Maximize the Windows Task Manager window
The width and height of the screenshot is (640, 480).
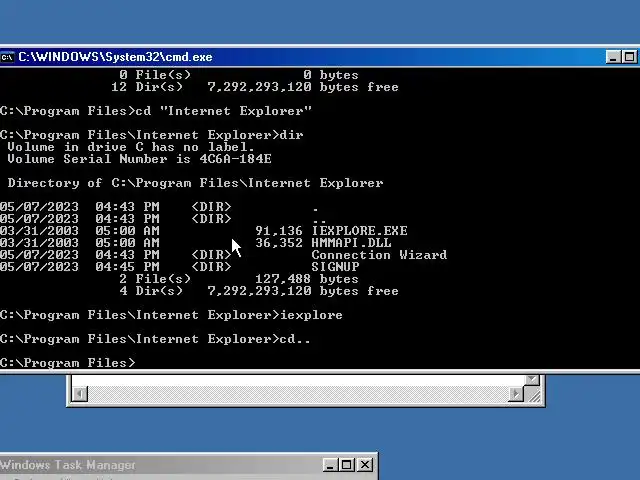click(x=347, y=465)
